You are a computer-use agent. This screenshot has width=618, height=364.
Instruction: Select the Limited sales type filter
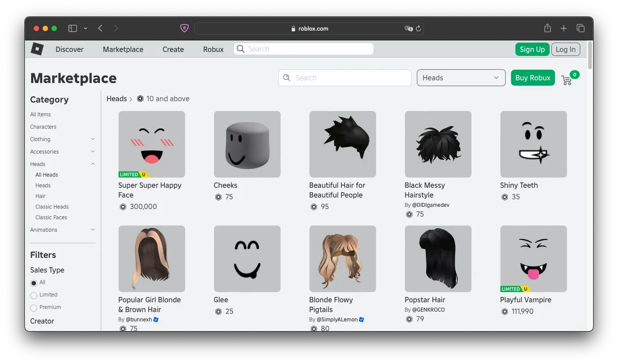33,295
